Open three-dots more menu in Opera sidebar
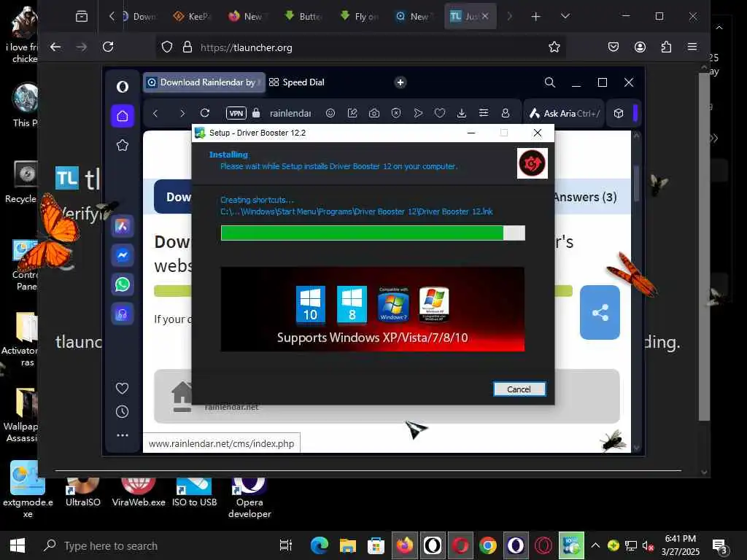Screen dimensions: 747x560 123,435
